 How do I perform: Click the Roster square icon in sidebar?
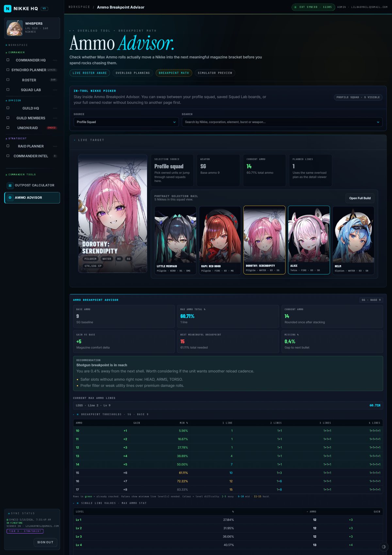click(x=8, y=80)
